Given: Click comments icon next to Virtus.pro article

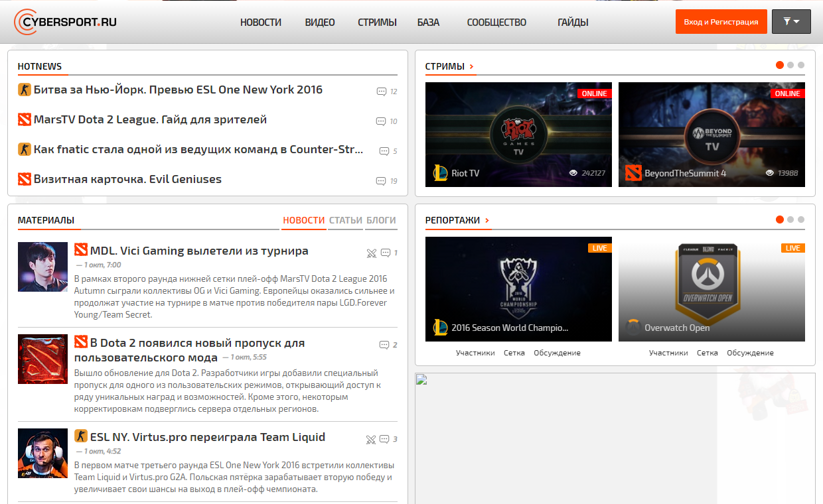Looking at the screenshot, I should [384, 439].
